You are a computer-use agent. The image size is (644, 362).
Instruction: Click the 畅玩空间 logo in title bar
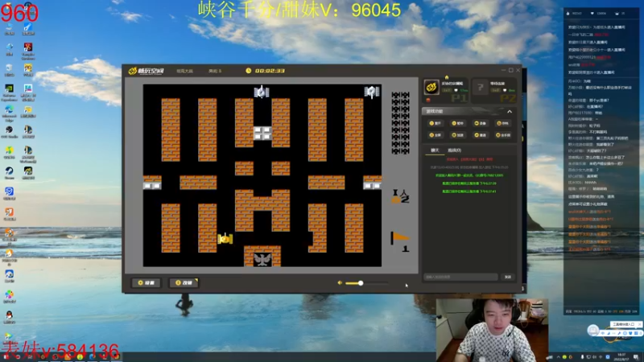click(x=146, y=71)
